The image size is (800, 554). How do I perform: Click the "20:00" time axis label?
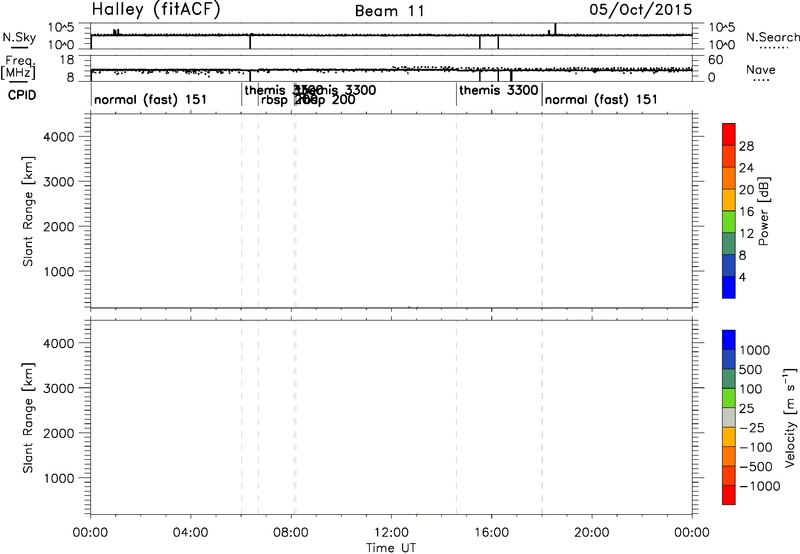click(x=592, y=533)
